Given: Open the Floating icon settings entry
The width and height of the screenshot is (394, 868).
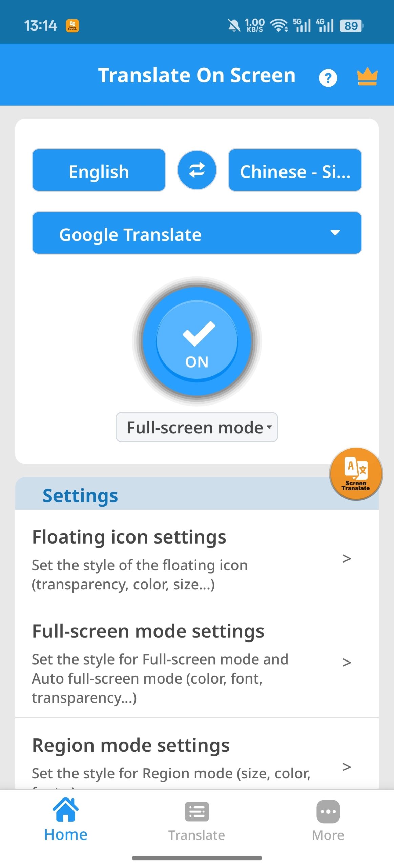Looking at the screenshot, I should pyautogui.click(x=129, y=537).
